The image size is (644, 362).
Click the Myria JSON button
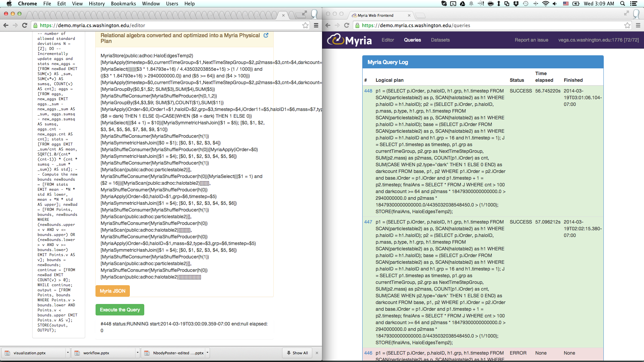point(112,291)
